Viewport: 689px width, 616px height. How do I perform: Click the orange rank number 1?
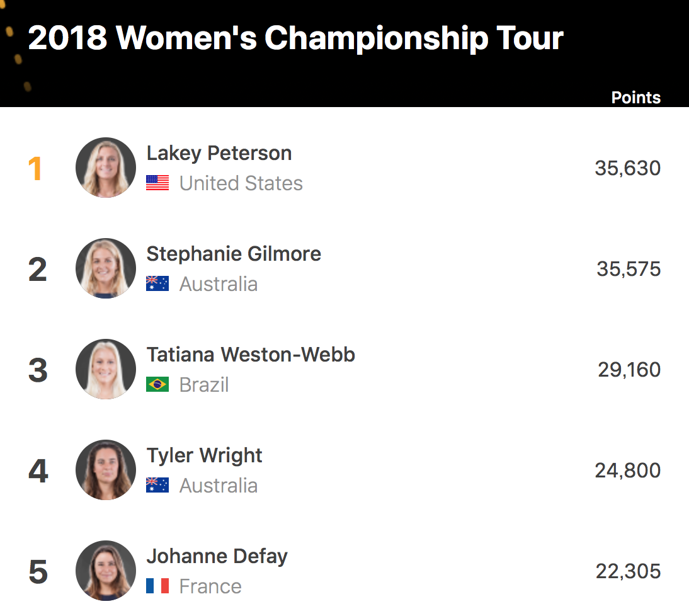pyautogui.click(x=35, y=169)
